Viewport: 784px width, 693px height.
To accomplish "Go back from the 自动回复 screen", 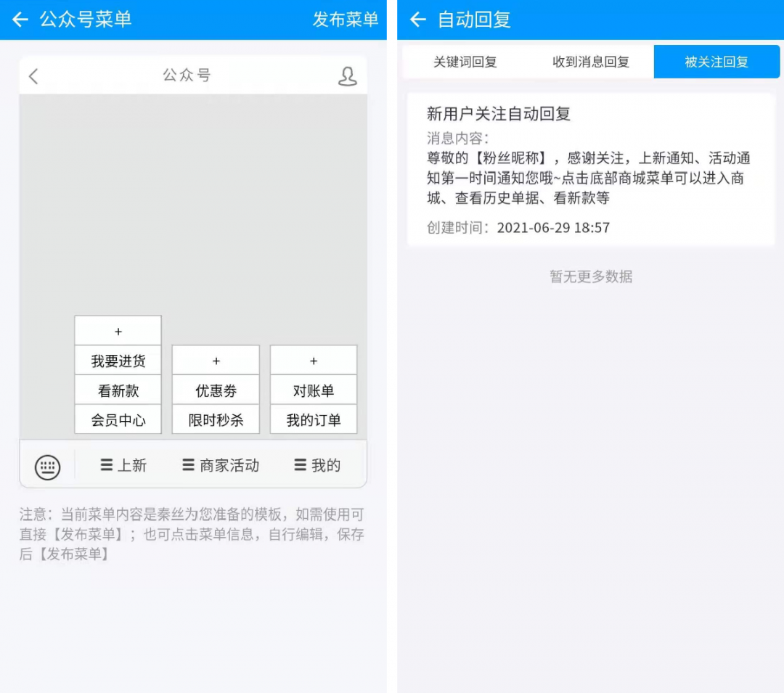I will [x=418, y=20].
